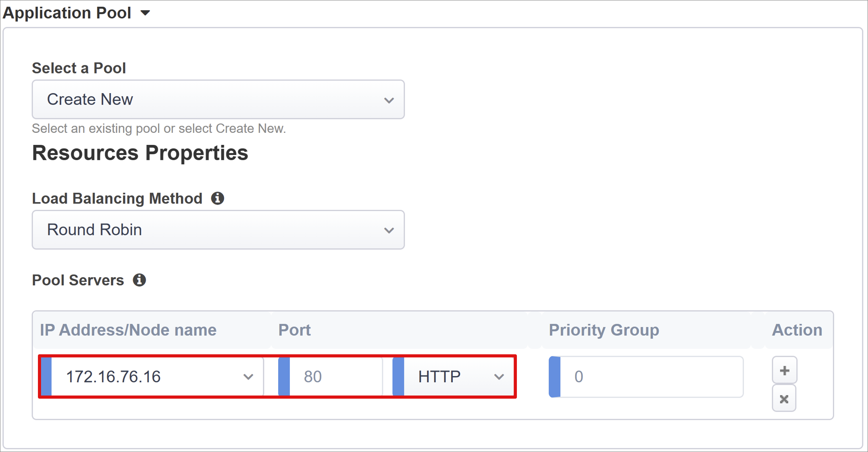The image size is (868, 452).
Task: Click the add new pool server button
Action: [x=784, y=370]
